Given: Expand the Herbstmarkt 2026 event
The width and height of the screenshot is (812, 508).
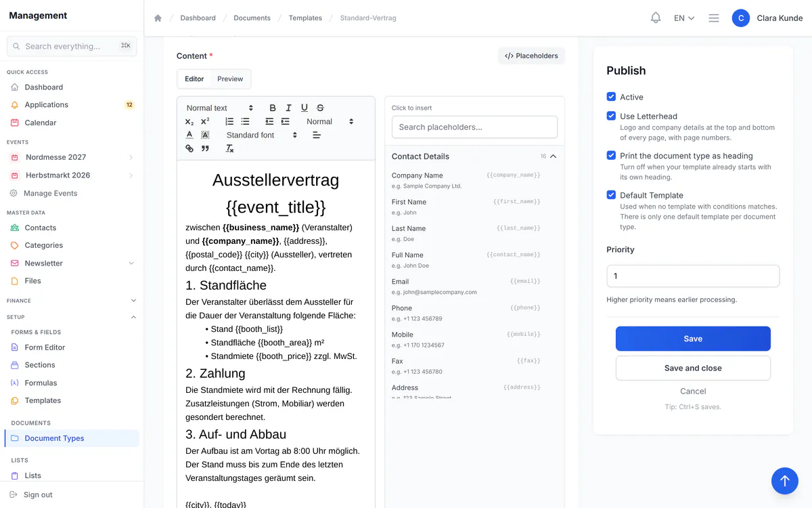Looking at the screenshot, I should coord(131,175).
